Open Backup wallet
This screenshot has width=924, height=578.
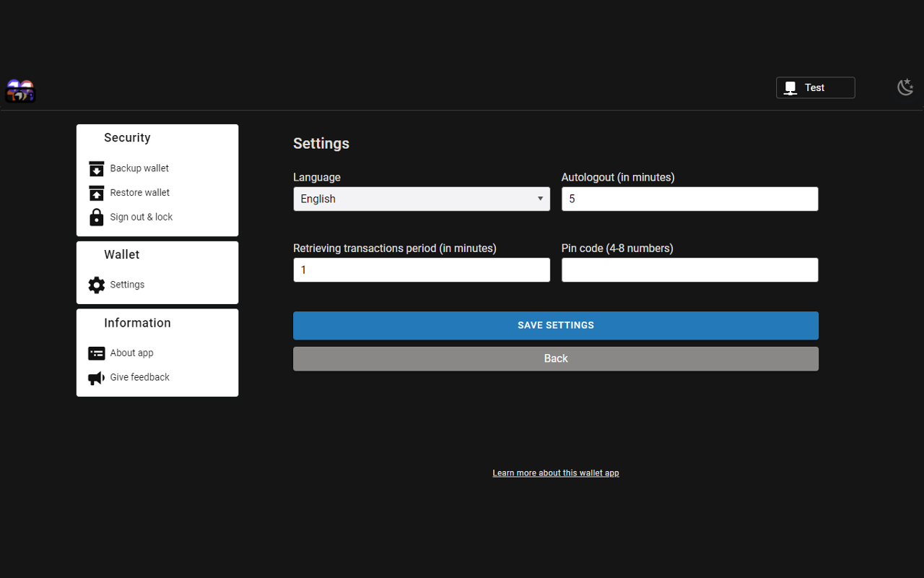pyautogui.click(x=139, y=168)
